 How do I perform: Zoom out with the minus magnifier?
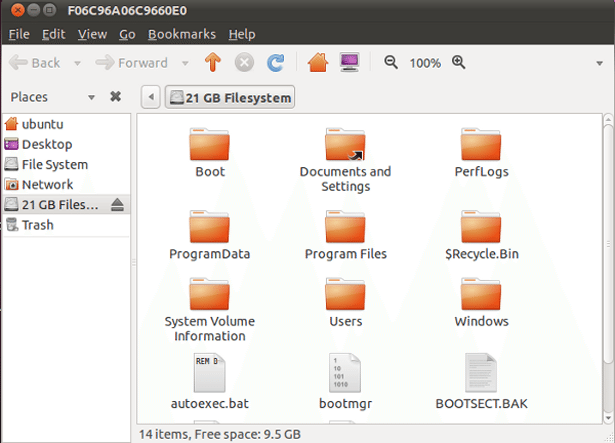(391, 62)
